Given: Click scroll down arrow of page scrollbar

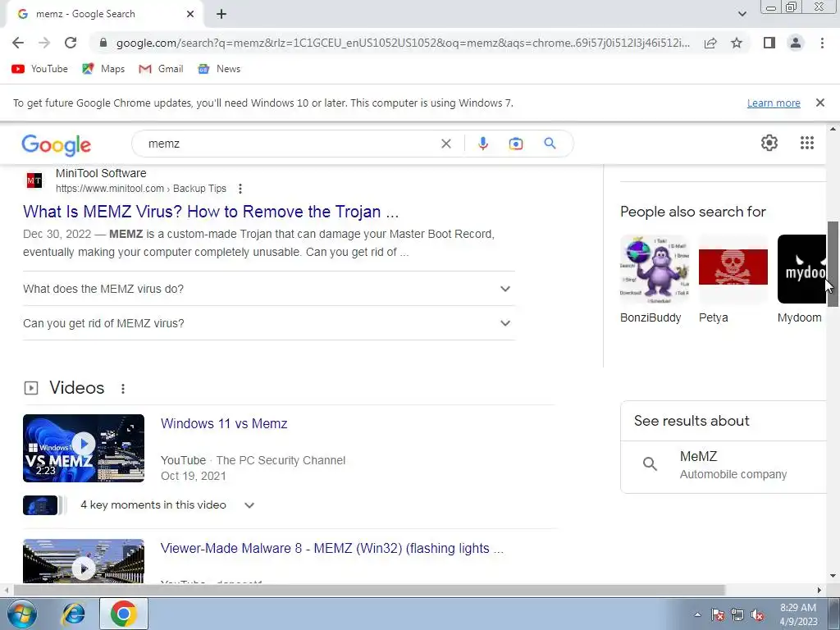Looking at the screenshot, I should click(x=833, y=576).
